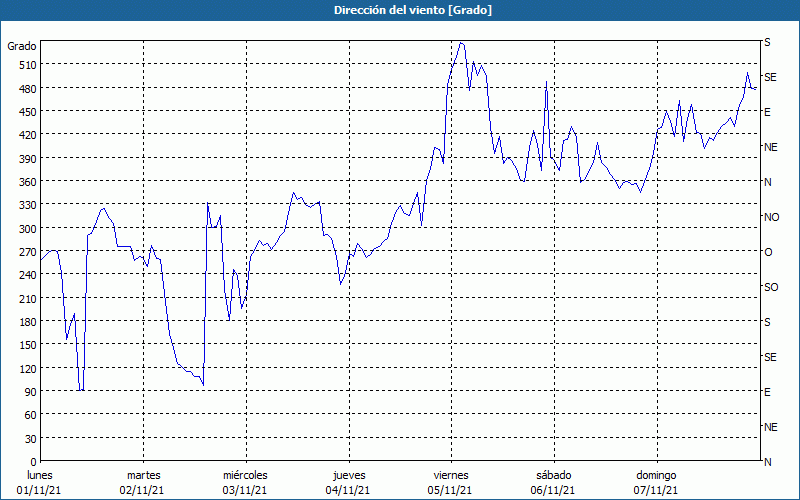Select the '420' y-axis value
Viewport: 800px width, 500px height.
pyautogui.click(x=28, y=135)
